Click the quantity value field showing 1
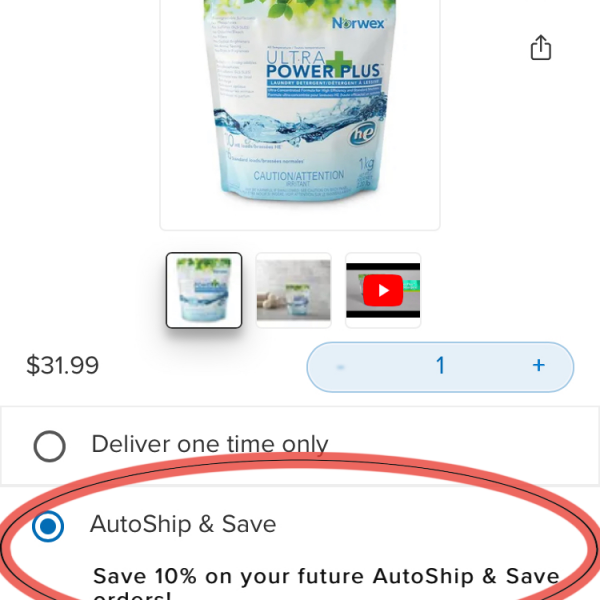The width and height of the screenshot is (600, 600). point(440,365)
